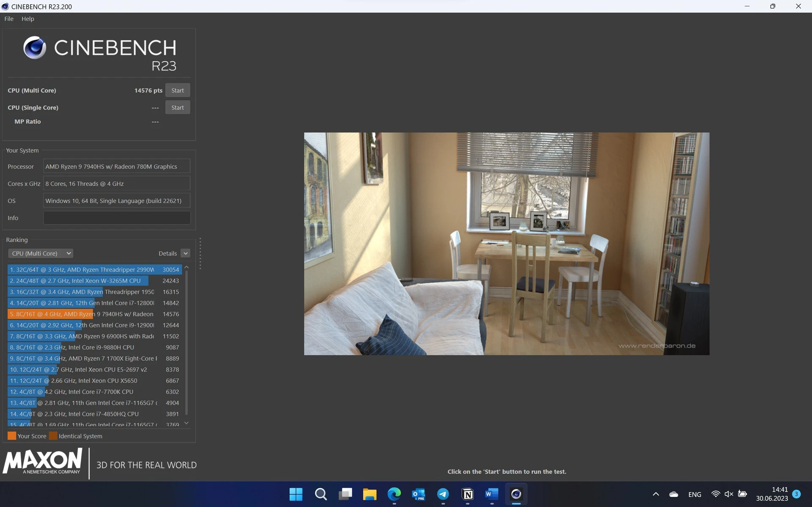Viewport: 812px width, 507px height.
Task: Click the rendered room preview image
Action: click(x=507, y=244)
